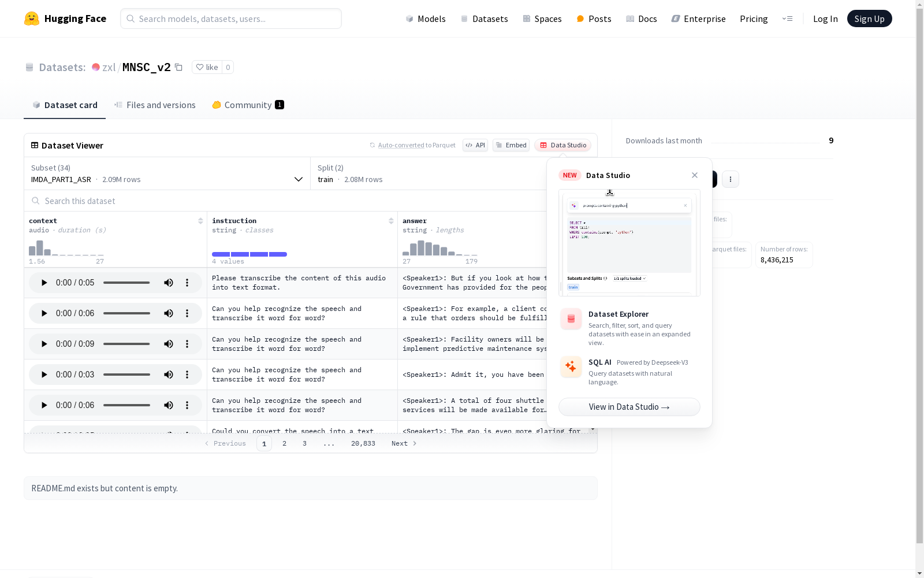
Task: Copy dataset name MNSC_v2 with copy icon
Action: click(x=178, y=67)
